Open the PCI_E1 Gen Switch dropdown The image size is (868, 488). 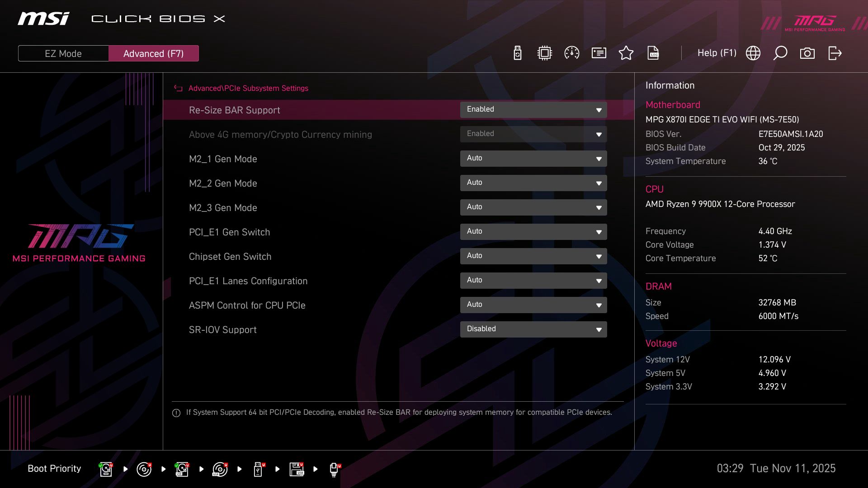coord(533,231)
